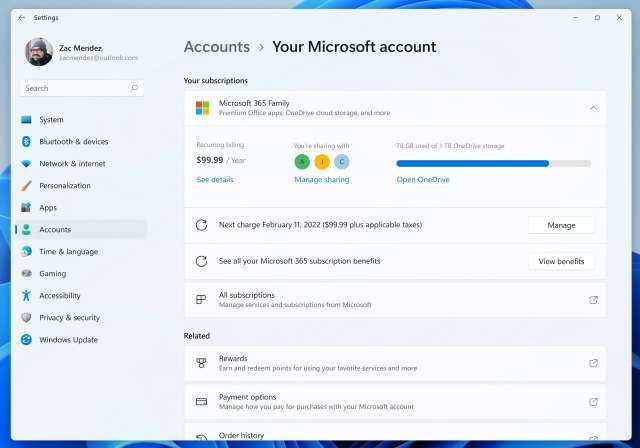Click the Search settings input field
The width and height of the screenshot is (640, 448).
coord(80,88)
